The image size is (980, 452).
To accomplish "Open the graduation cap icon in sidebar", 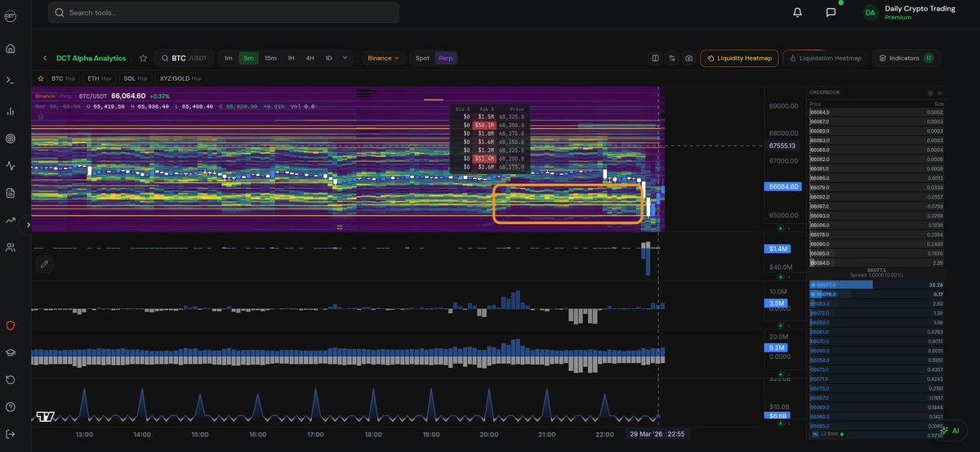I will (x=11, y=352).
